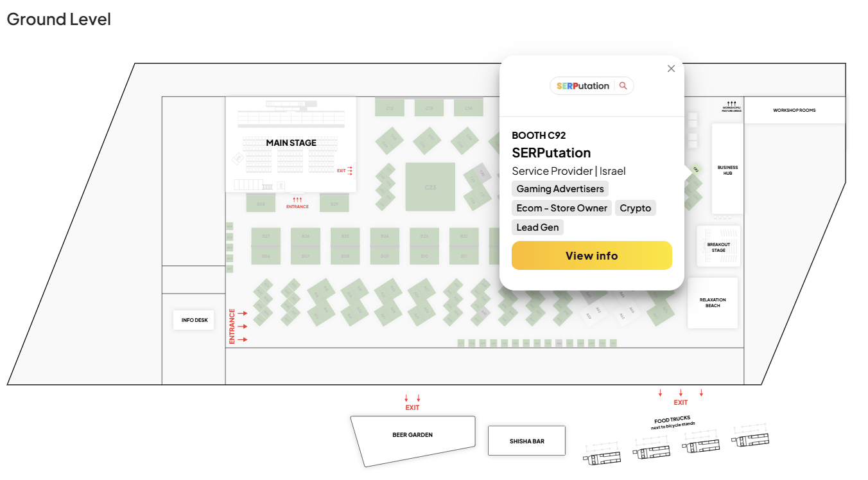Click the SERPutation logo in popup
Screen dimensions: 868x480
coord(591,85)
